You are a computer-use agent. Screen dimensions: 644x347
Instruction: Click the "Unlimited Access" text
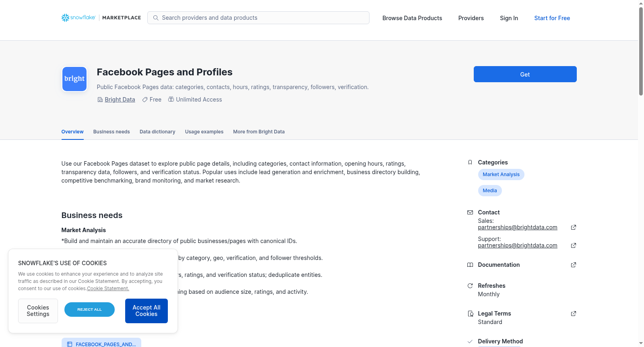point(199,100)
